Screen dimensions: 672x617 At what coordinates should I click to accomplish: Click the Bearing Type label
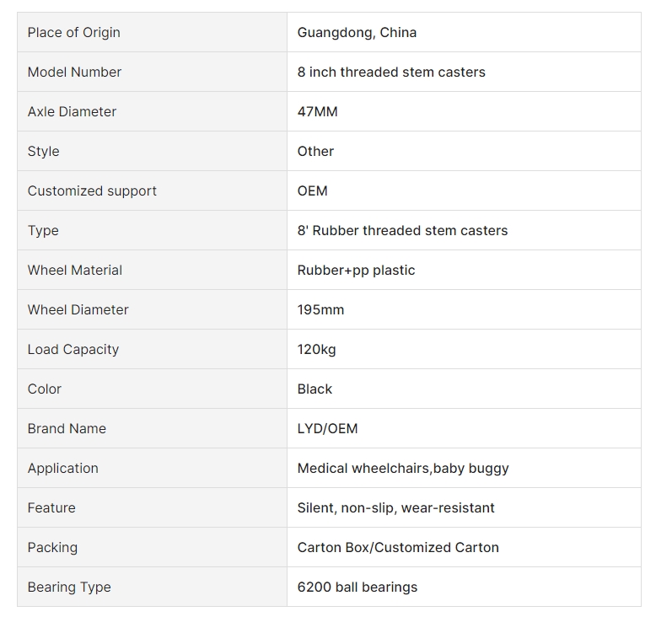[x=69, y=587]
